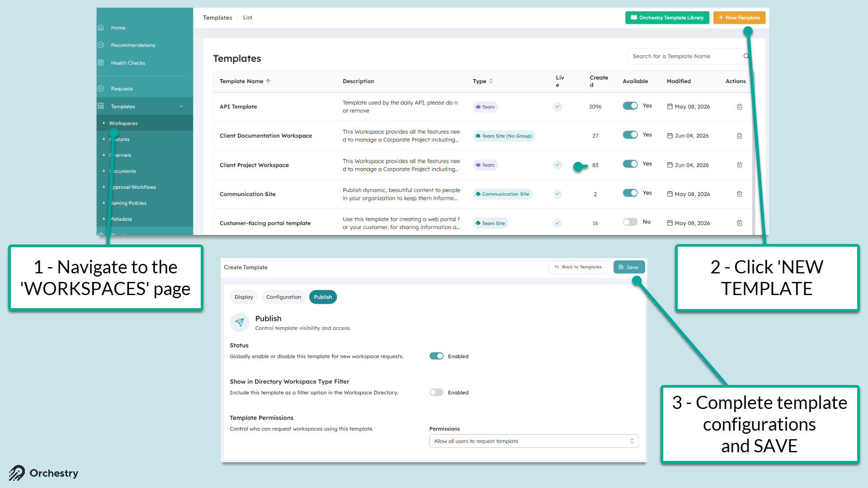Switch to the Display tab
Viewport: 868px width, 488px height.
tap(244, 297)
